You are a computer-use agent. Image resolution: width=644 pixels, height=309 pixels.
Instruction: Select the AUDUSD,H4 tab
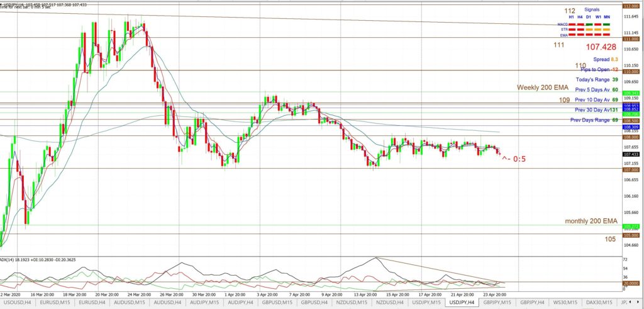pos(167,303)
